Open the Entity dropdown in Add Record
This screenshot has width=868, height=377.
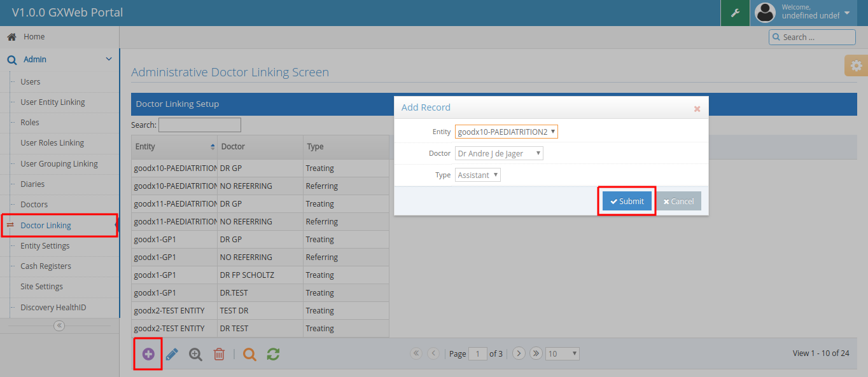(507, 132)
